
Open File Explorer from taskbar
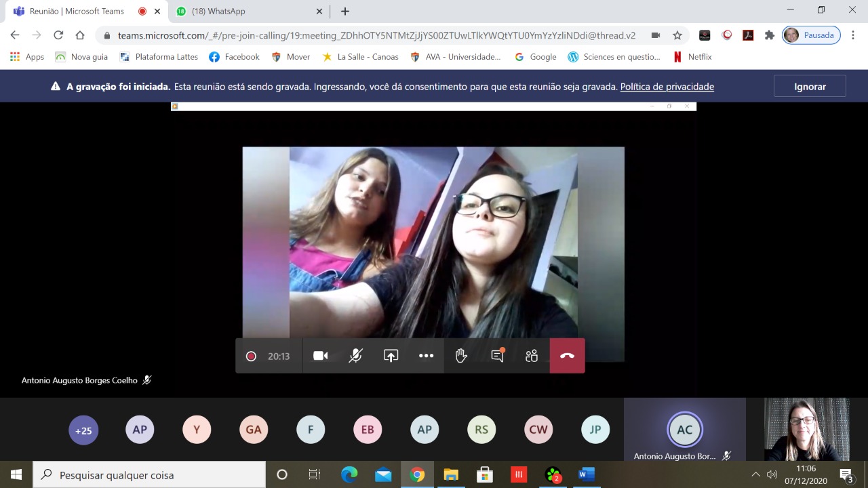coord(451,474)
